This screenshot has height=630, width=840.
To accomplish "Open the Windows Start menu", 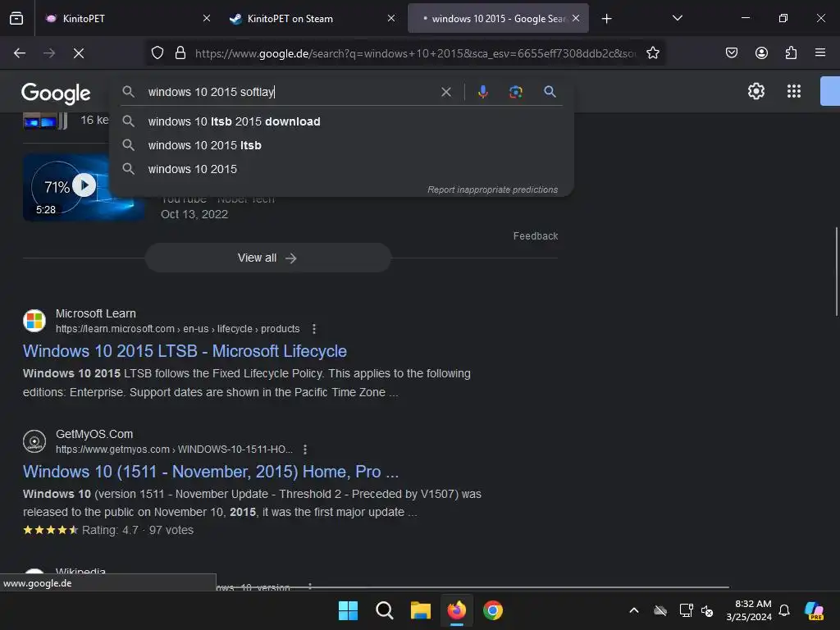I will (348, 610).
